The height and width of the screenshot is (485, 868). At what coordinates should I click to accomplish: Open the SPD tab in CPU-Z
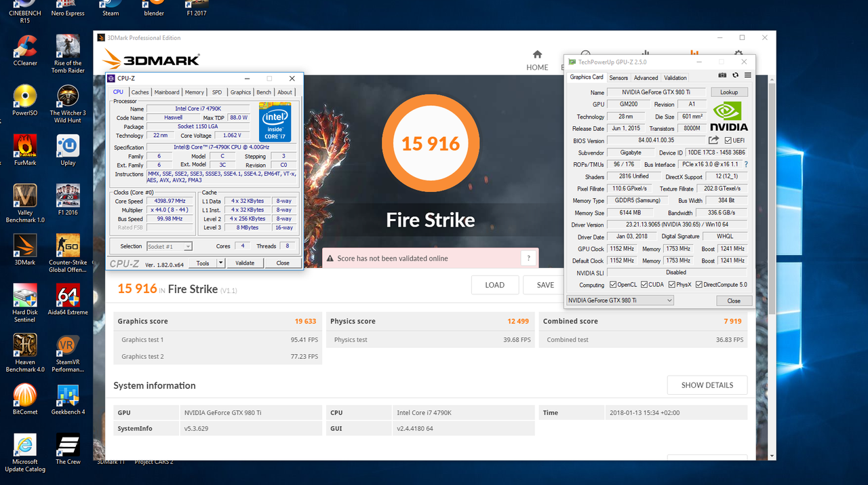click(217, 92)
